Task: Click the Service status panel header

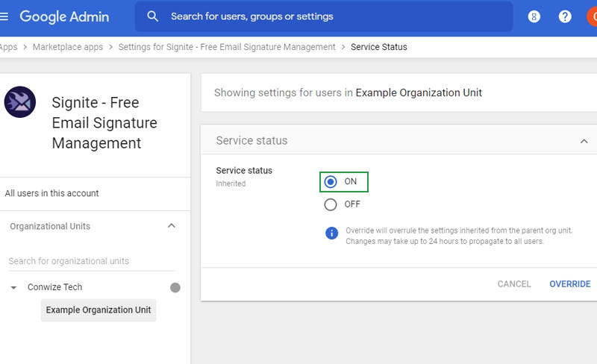Action: pyautogui.click(x=398, y=140)
